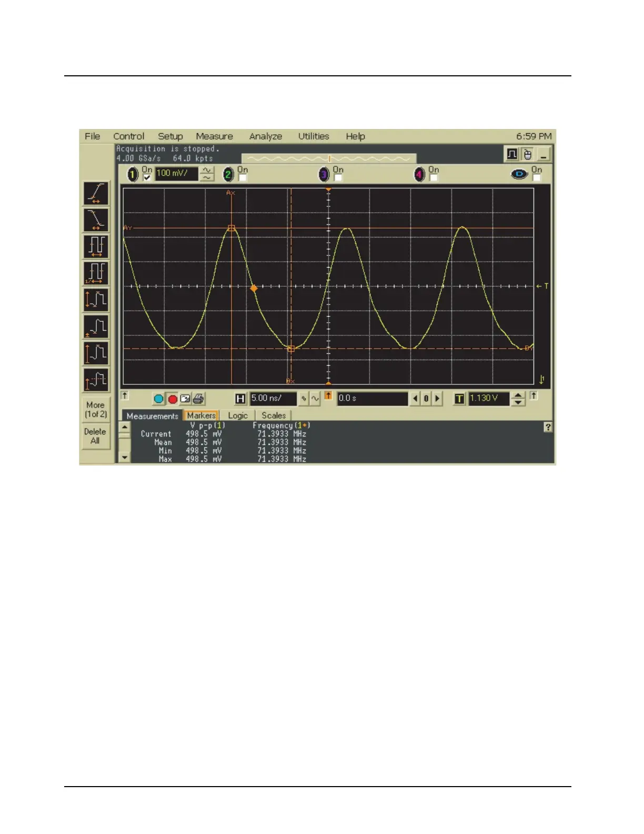Screen dimensions: 644x834
Task: Select the fall time measurement icon
Action: pos(96,220)
